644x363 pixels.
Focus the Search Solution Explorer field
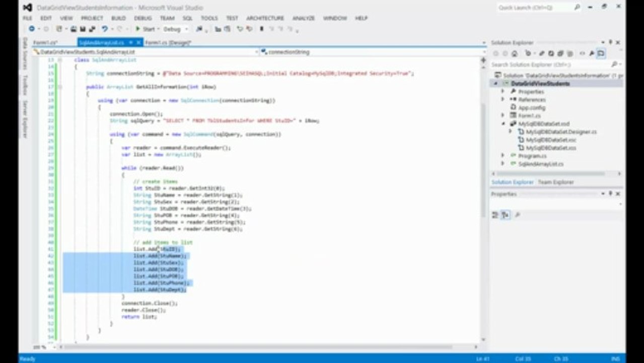(x=550, y=65)
